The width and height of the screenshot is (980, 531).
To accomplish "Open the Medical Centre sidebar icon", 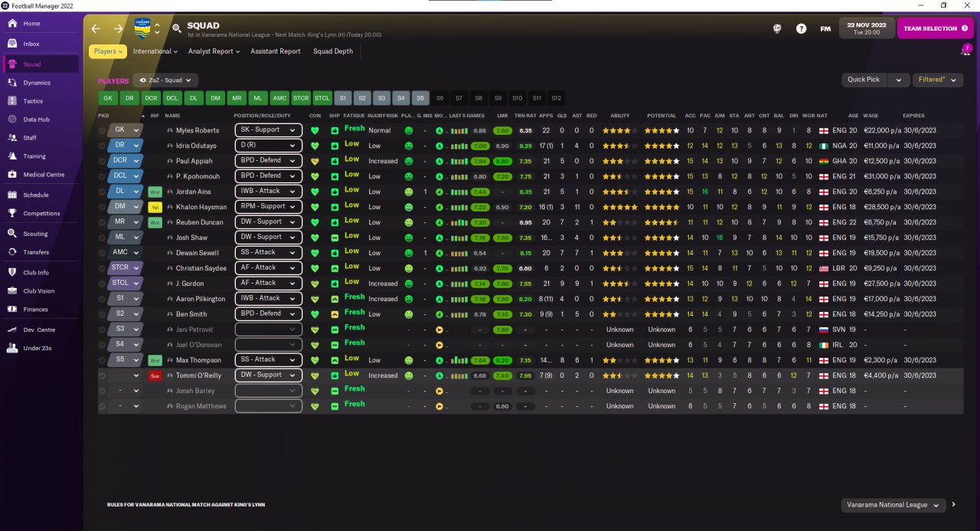I will pyautogui.click(x=12, y=175).
